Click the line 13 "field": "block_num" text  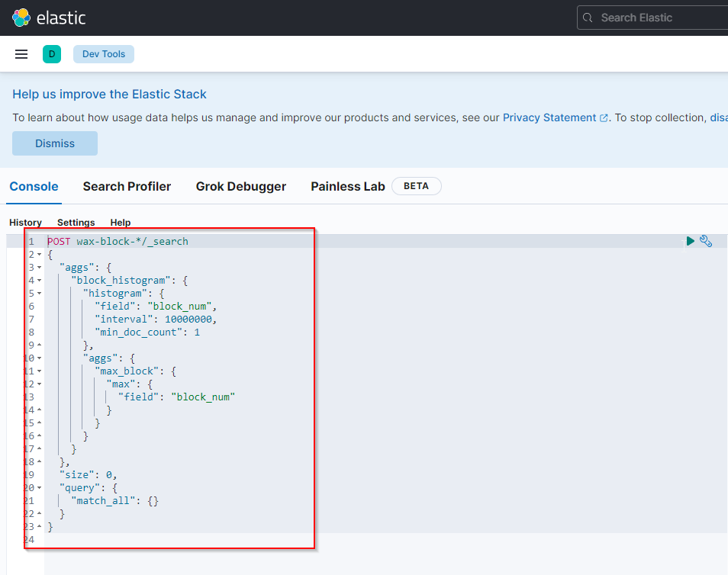176,397
